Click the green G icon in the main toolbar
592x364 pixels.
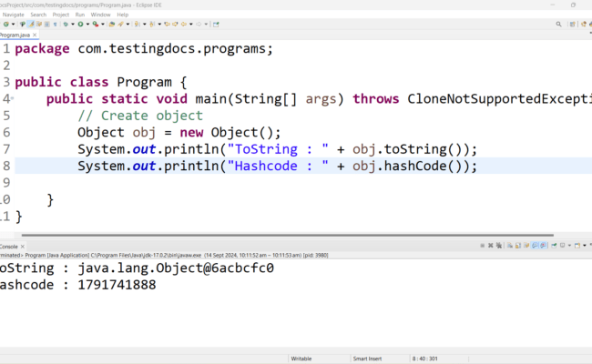(x=6, y=25)
